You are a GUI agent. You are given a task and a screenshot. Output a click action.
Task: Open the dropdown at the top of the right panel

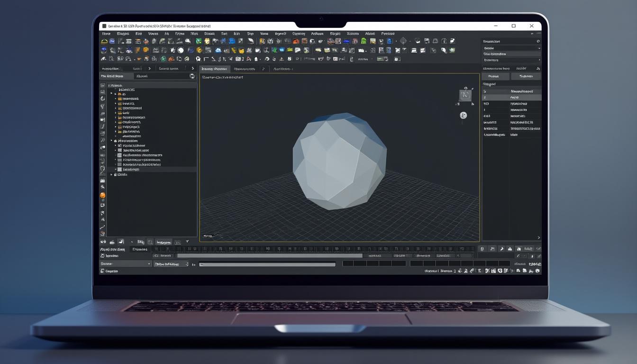point(512,48)
